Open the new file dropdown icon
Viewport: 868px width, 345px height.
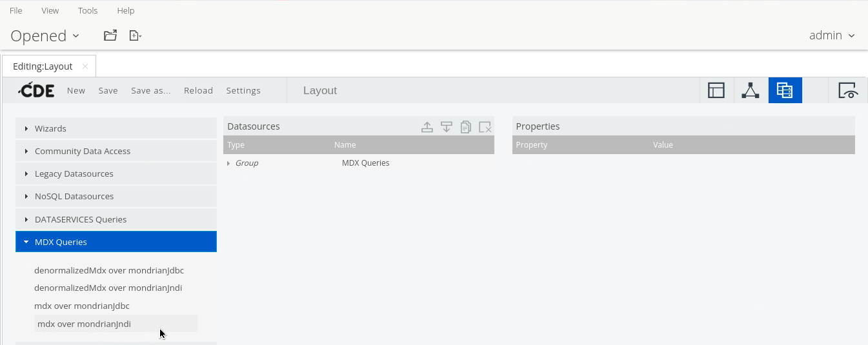(x=135, y=35)
